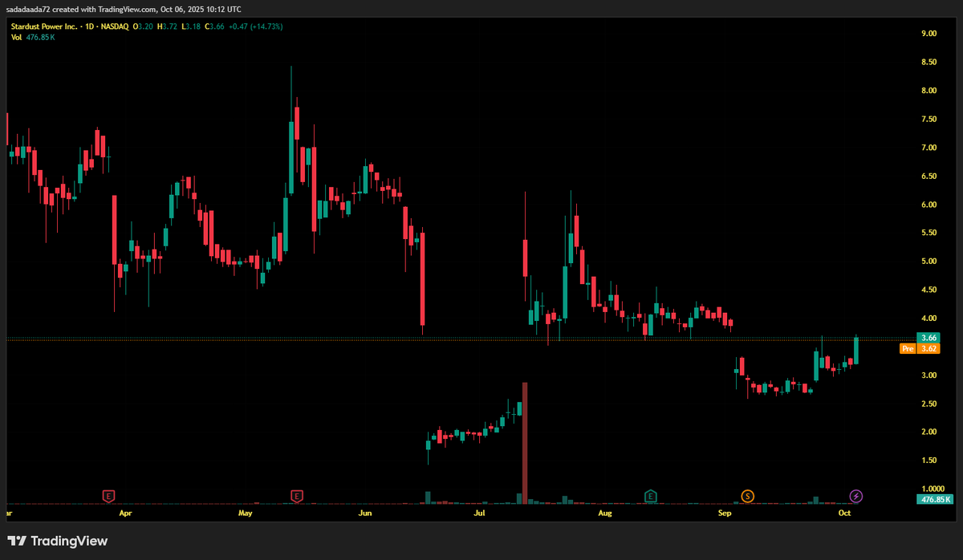This screenshot has height=560, width=963.
Task: Click the 9.00 price axis label
Action: (929, 33)
